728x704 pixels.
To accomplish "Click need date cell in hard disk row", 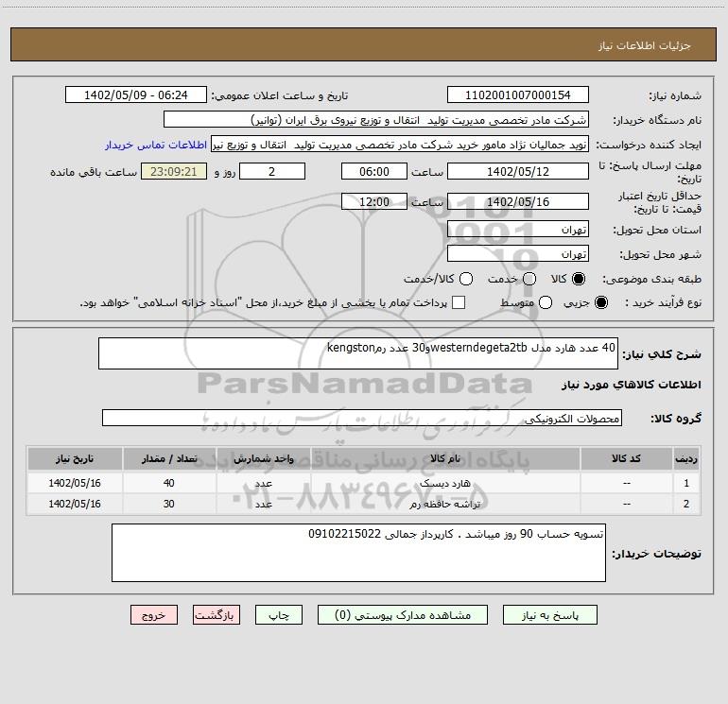I will click(75, 483).
